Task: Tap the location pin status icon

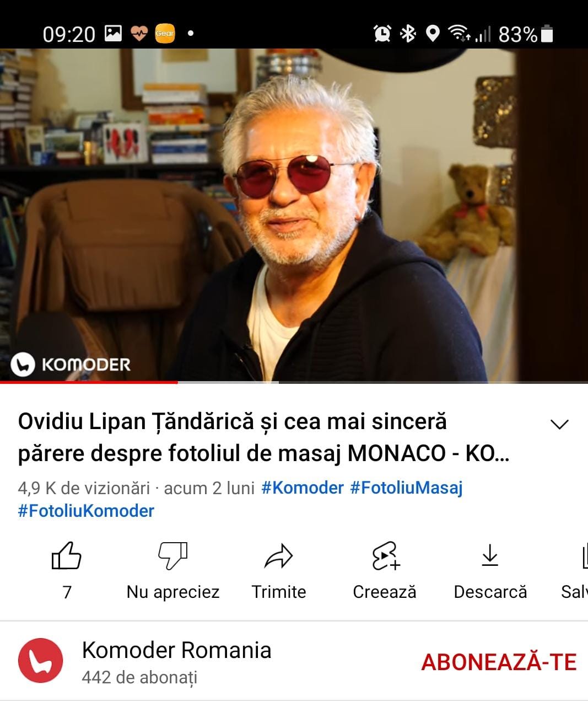Action: point(433,34)
